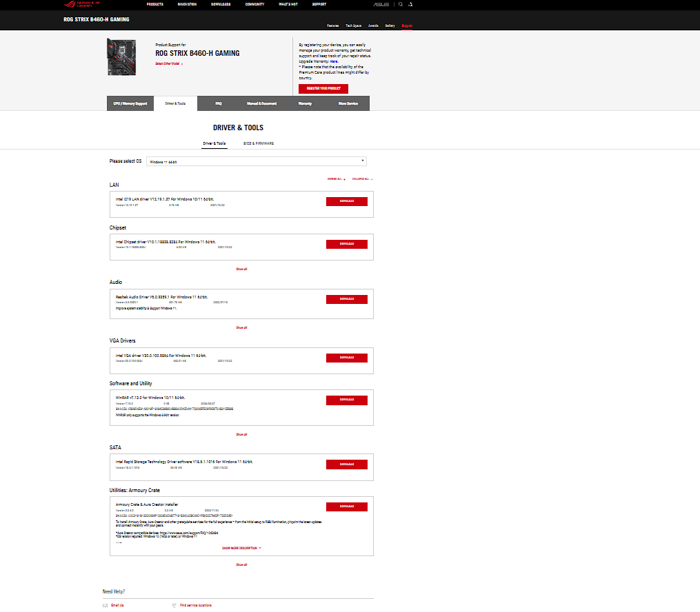Screen dimensions: 700x612
Task: Select the Driver & Tools sub-tab
Action: pyautogui.click(x=214, y=143)
